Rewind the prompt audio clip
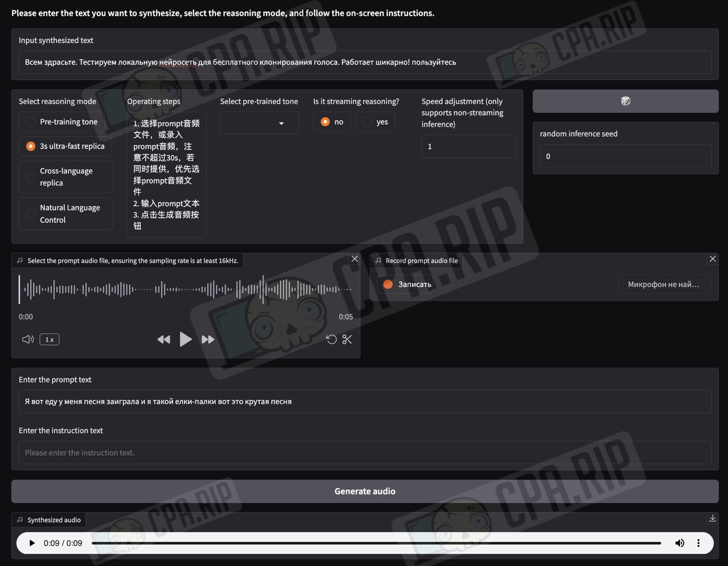This screenshot has width=728, height=566. click(x=164, y=339)
